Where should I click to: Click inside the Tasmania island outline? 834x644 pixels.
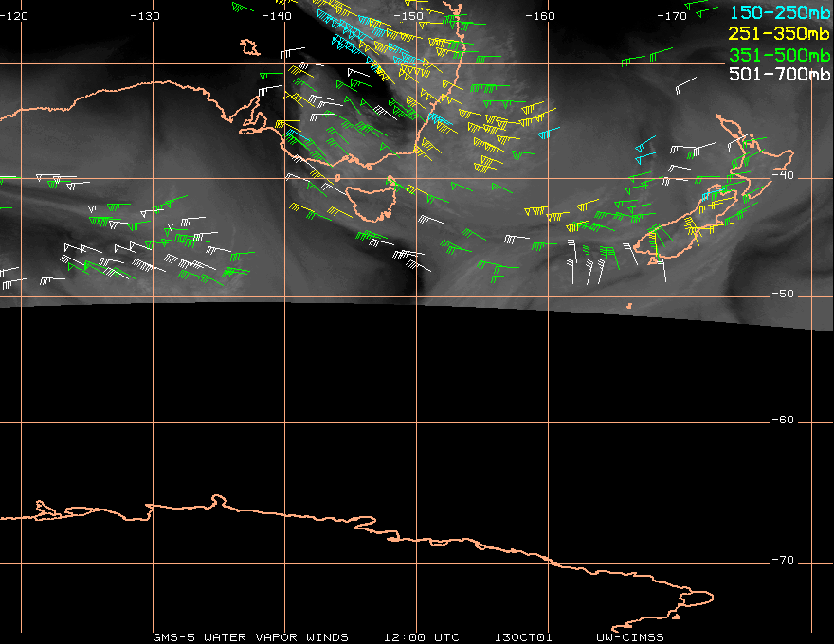[372, 202]
